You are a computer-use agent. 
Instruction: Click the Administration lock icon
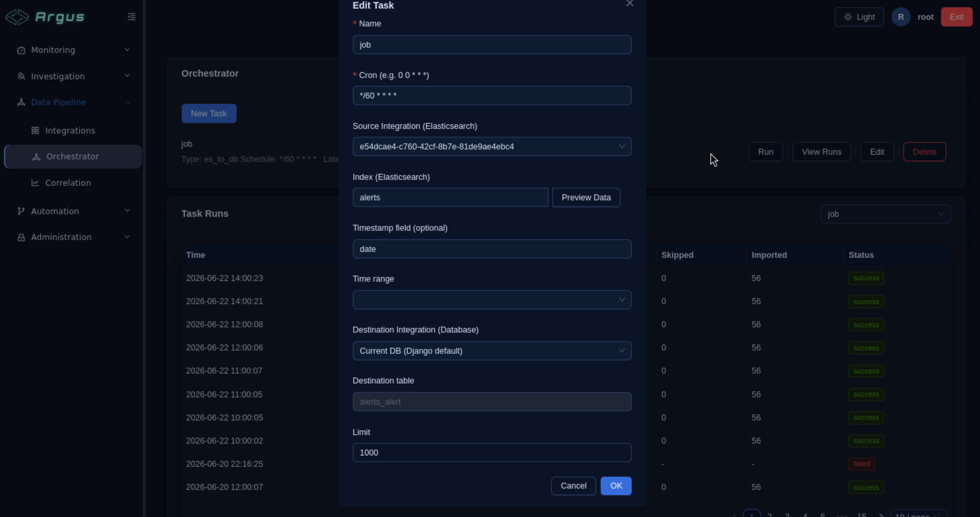click(x=21, y=237)
